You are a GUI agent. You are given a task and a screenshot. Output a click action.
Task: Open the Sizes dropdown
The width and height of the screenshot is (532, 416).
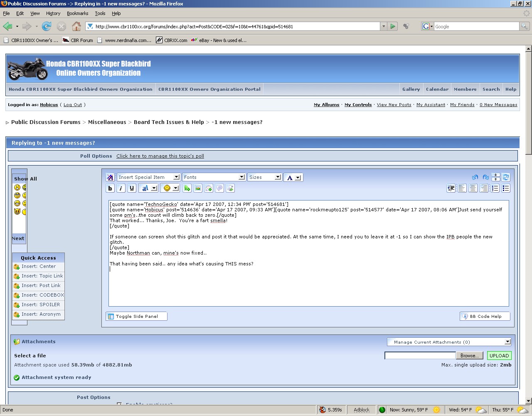coord(265,177)
